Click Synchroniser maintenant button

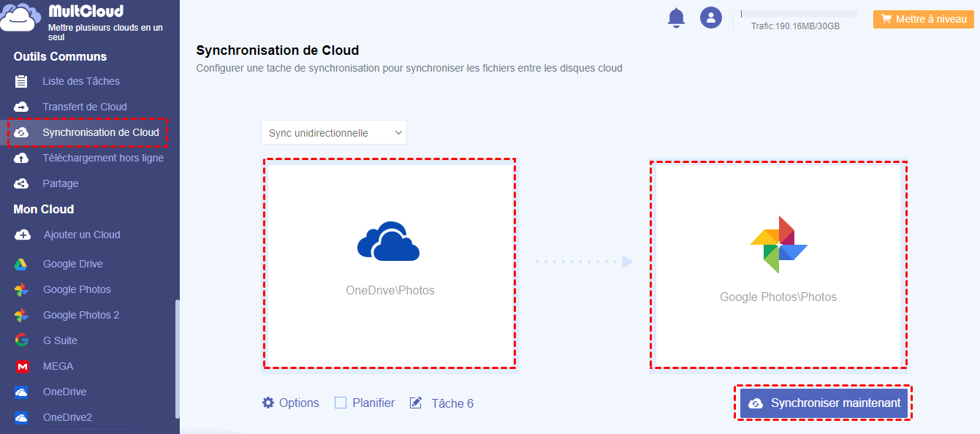point(824,403)
